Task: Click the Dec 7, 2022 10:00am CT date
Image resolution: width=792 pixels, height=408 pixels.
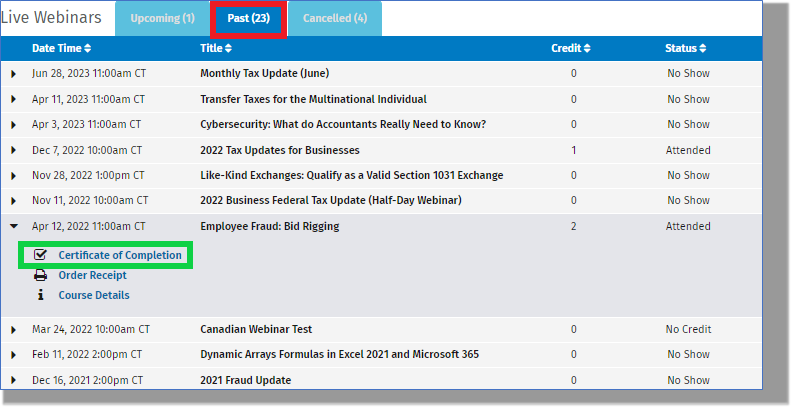Action: coord(87,150)
